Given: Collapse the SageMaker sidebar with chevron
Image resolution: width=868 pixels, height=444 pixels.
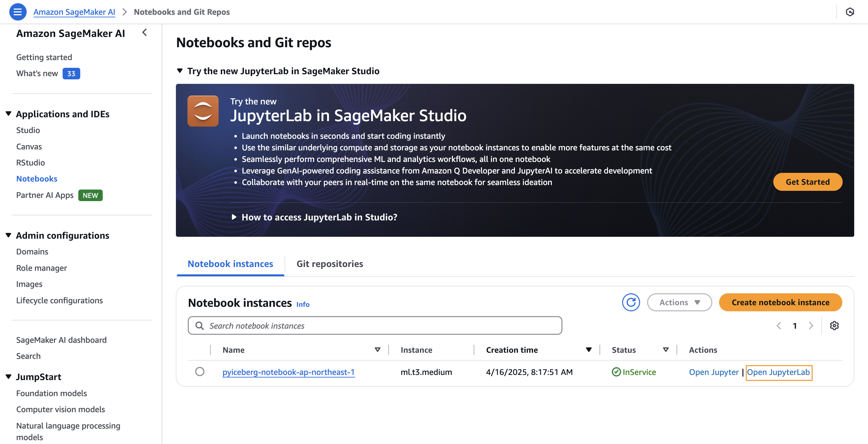Looking at the screenshot, I should click(144, 33).
